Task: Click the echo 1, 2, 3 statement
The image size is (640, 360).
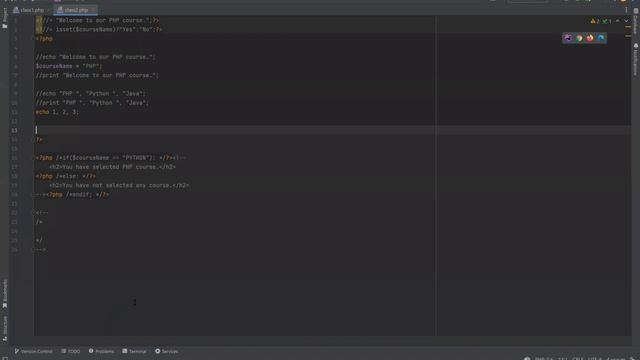Action: [x=57, y=112]
